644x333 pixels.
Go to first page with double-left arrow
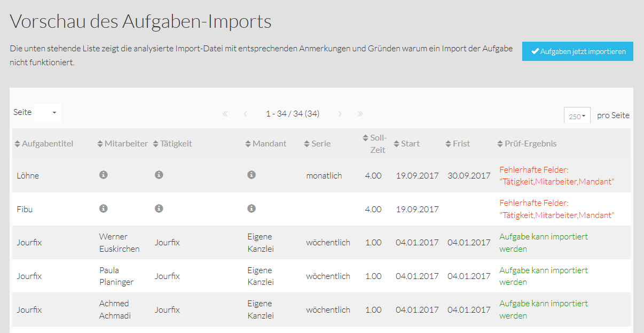[225, 114]
